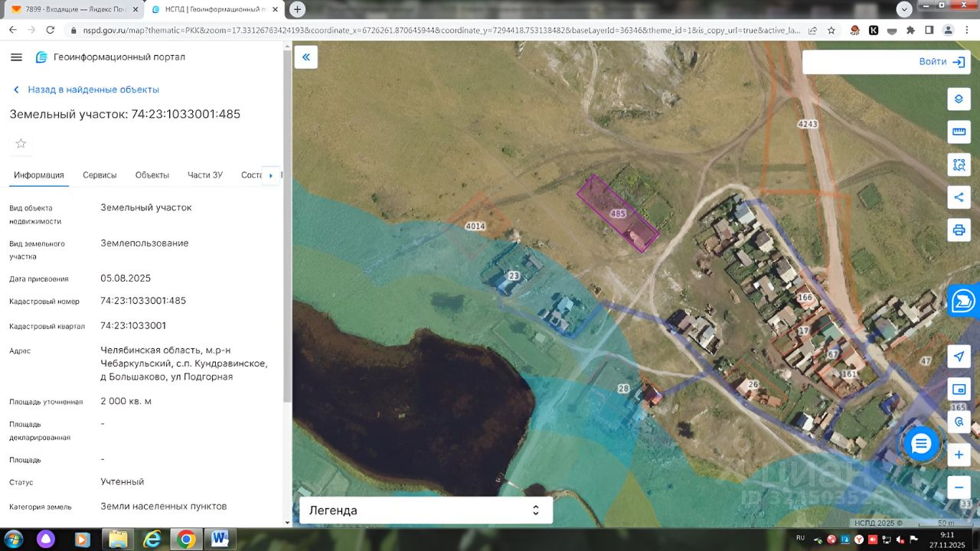Click the area value 2 000 кв. м
This screenshot has height=551, width=980.
tap(126, 401)
